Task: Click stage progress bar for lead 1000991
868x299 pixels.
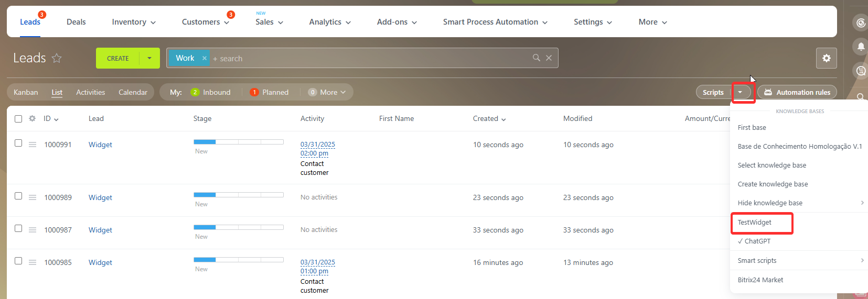Action: (x=239, y=142)
